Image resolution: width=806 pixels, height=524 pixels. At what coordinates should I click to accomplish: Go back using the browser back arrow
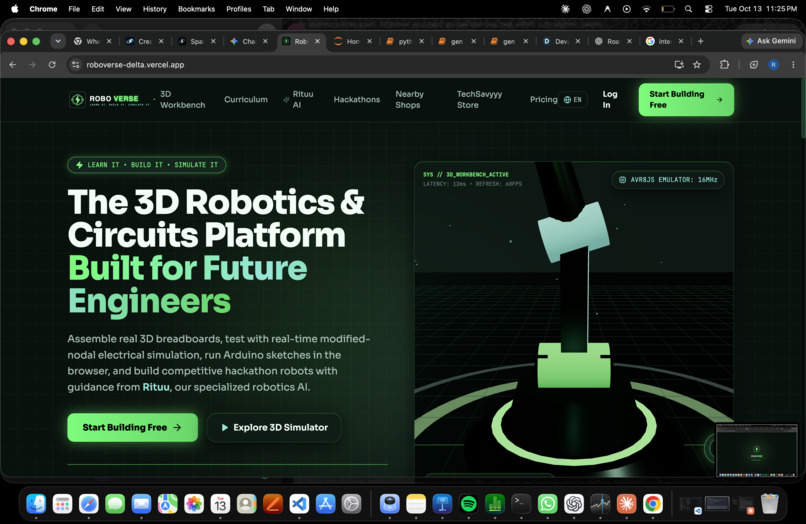[x=13, y=65]
